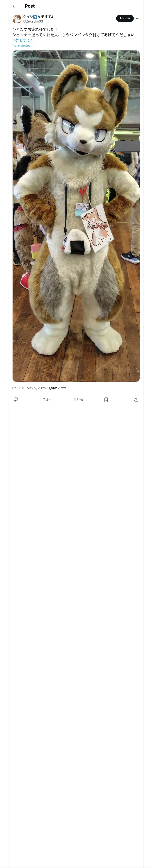The height and width of the screenshot is (868, 152).
Task: Repost this post using the repost icon
Action: [45, 399]
